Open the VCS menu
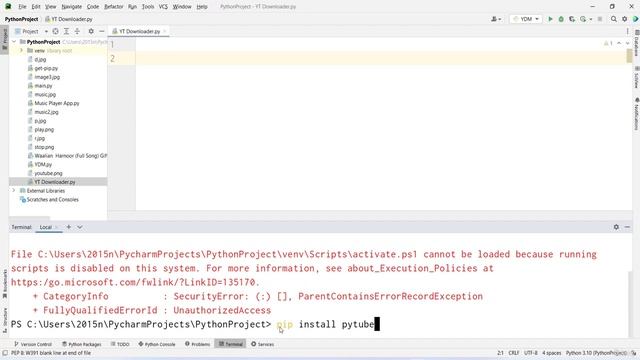The width and height of the screenshot is (640, 360). 163,7
